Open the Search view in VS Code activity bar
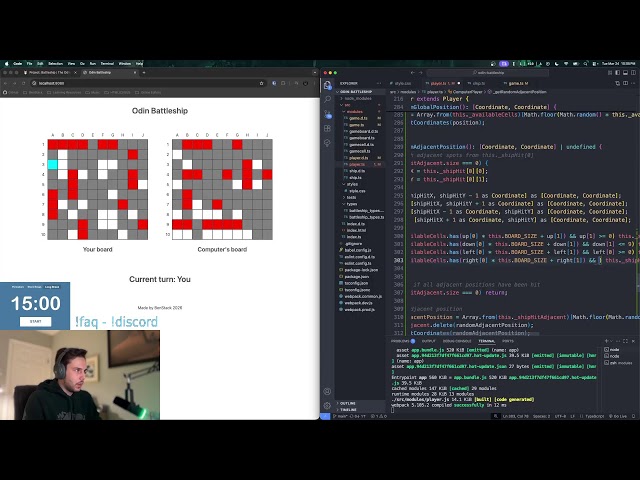This screenshot has width=640, height=480. pos(327,99)
